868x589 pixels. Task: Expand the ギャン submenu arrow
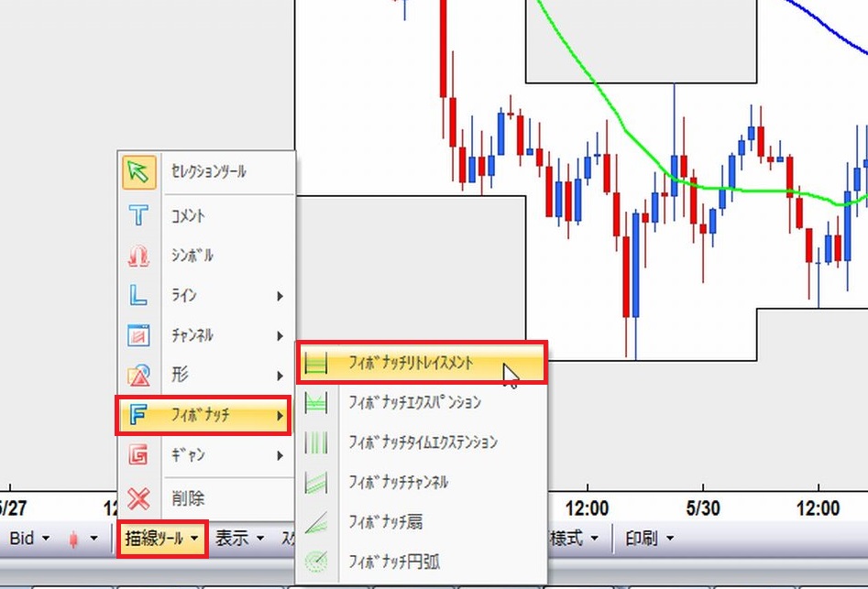(280, 455)
